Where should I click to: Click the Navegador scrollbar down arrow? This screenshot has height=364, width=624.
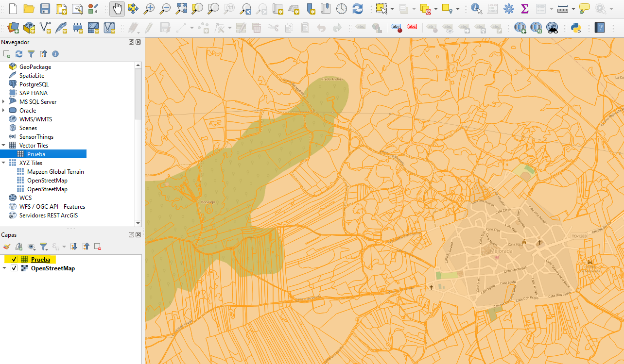[139, 223]
